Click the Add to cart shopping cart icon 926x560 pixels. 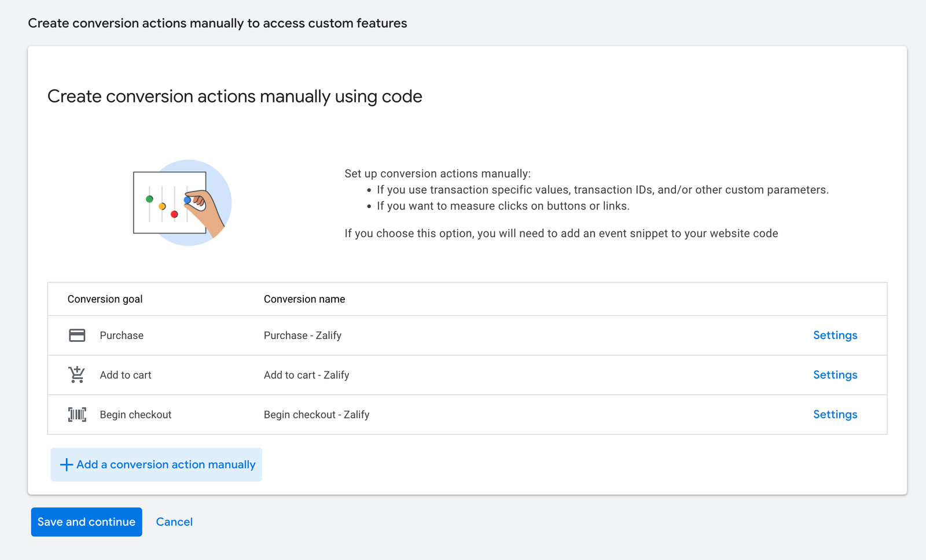[x=76, y=375]
